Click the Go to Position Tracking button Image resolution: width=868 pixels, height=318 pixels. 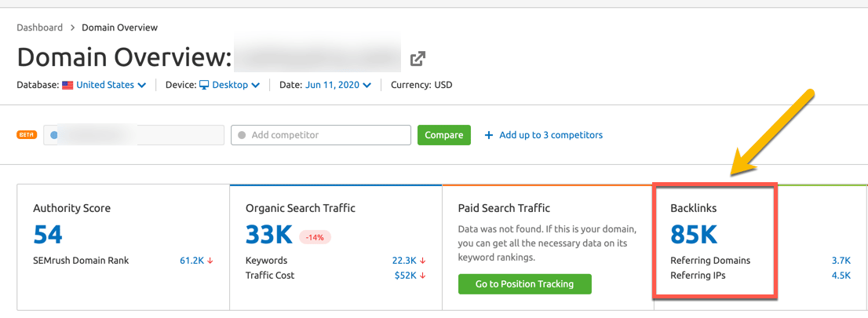point(524,283)
